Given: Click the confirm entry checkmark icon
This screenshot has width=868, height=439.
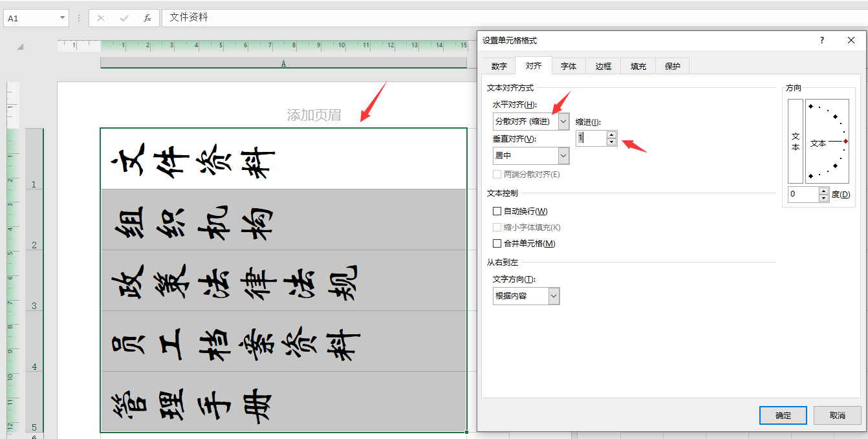Looking at the screenshot, I should pos(124,18).
